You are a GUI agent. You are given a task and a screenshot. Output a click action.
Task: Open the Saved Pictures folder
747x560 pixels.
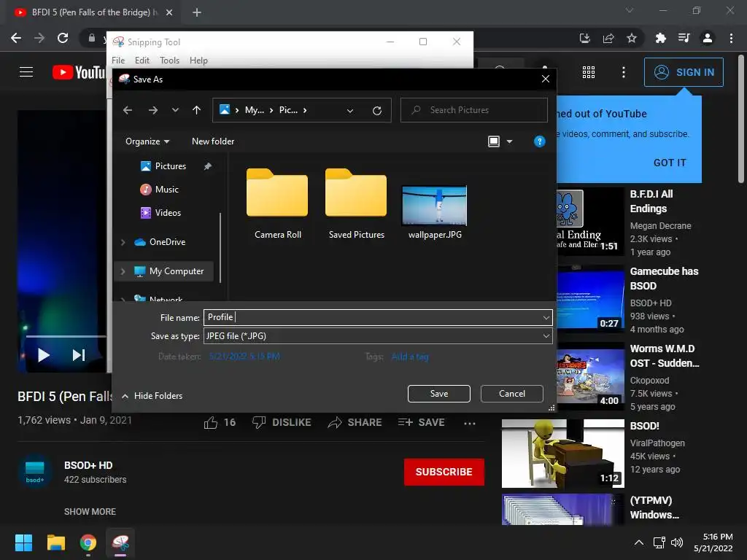pos(356,204)
